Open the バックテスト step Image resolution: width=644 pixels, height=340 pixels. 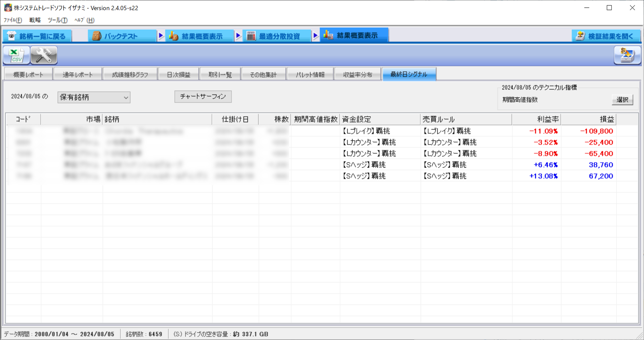pyautogui.click(x=122, y=36)
